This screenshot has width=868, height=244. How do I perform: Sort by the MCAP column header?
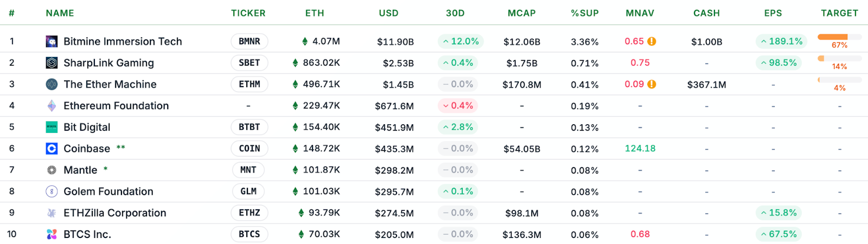pyautogui.click(x=521, y=13)
